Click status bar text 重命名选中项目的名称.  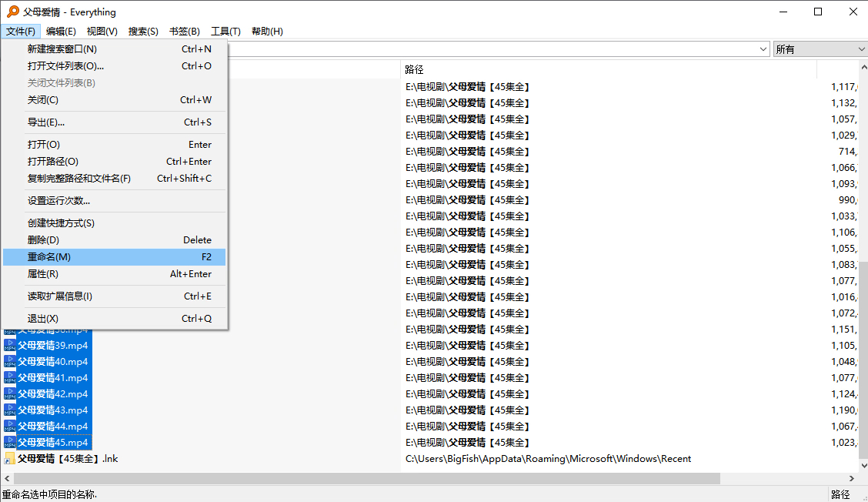coord(49,494)
